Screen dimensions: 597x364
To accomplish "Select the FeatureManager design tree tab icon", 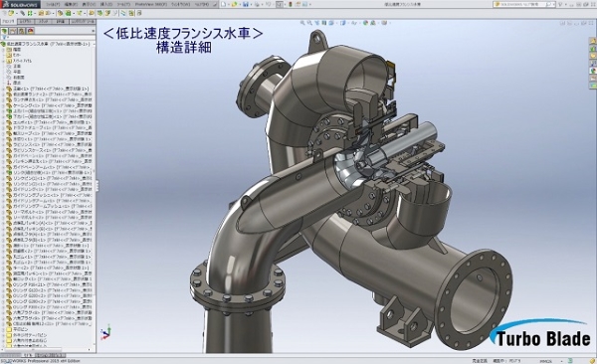I will pos(5,31).
